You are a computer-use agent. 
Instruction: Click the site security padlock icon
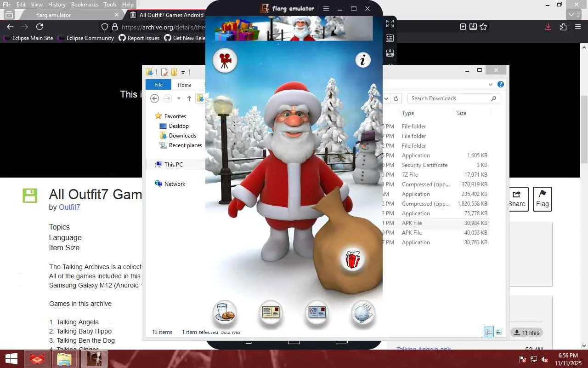pyautogui.click(x=115, y=27)
